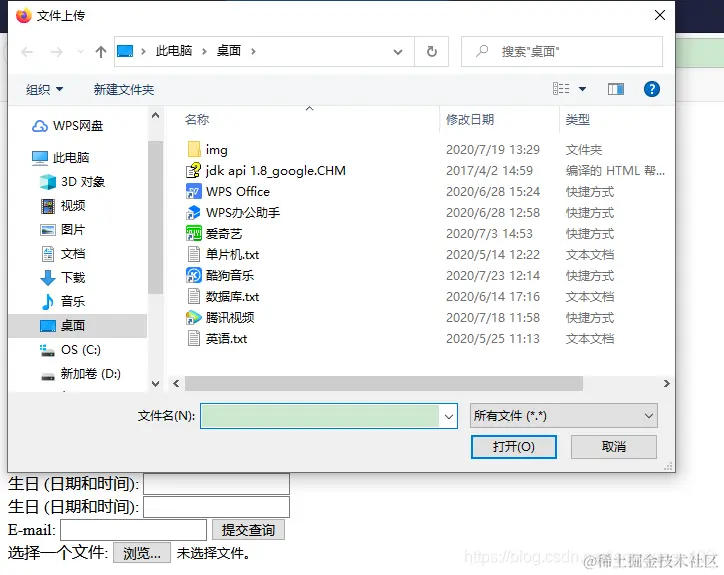Select the jdk api CHM file icon
The height and width of the screenshot is (575, 724).
(x=193, y=170)
